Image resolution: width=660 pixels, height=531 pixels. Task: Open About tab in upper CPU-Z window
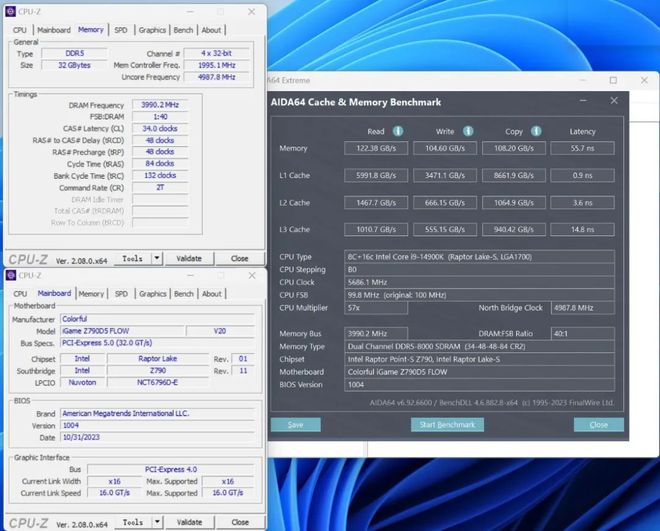click(211, 30)
